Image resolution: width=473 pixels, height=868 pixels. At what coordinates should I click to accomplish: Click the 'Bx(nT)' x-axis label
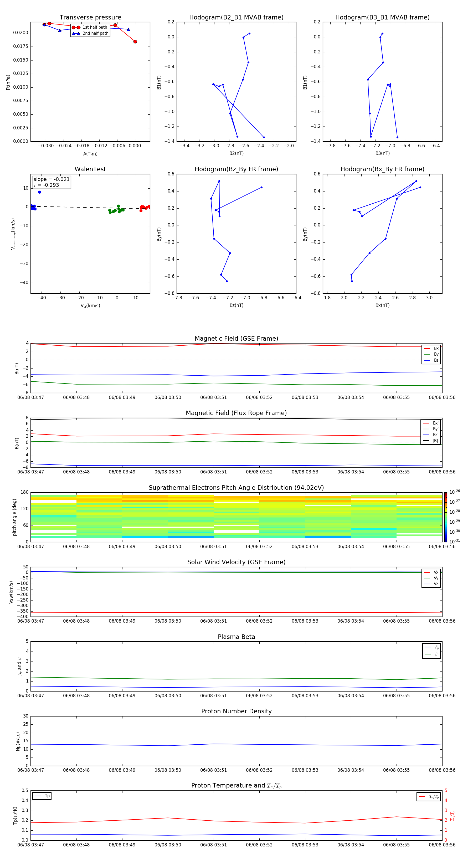(x=382, y=305)
